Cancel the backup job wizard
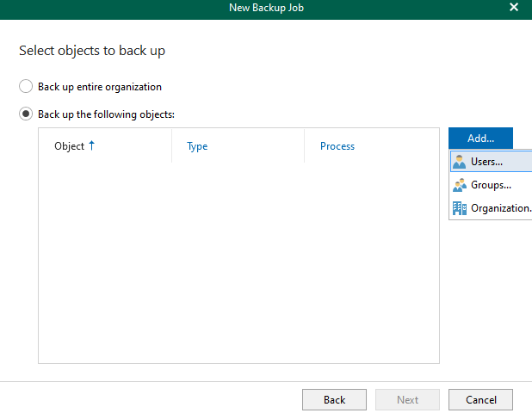Image resolution: width=532 pixels, height=413 pixels. (480, 400)
